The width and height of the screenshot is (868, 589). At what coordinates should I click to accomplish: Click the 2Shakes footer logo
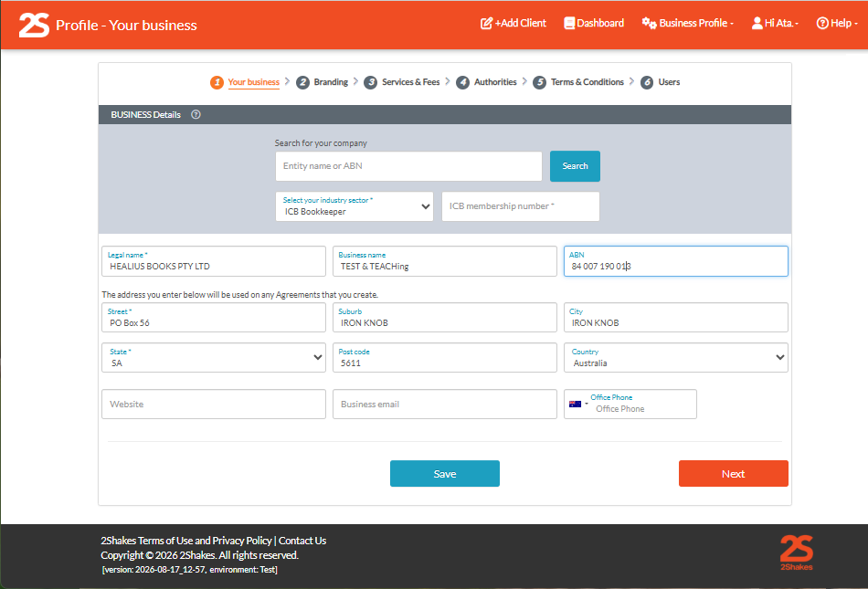[x=797, y=552]
